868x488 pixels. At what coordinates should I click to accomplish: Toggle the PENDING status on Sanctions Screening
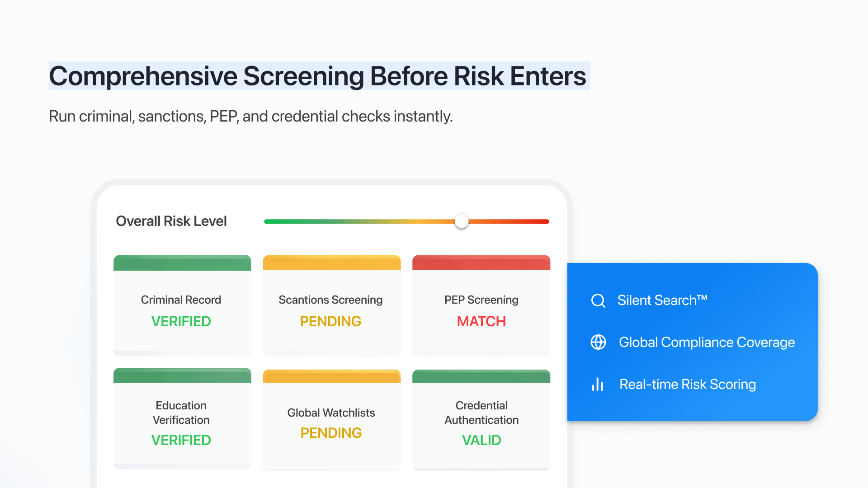click(x=331, y=321)
